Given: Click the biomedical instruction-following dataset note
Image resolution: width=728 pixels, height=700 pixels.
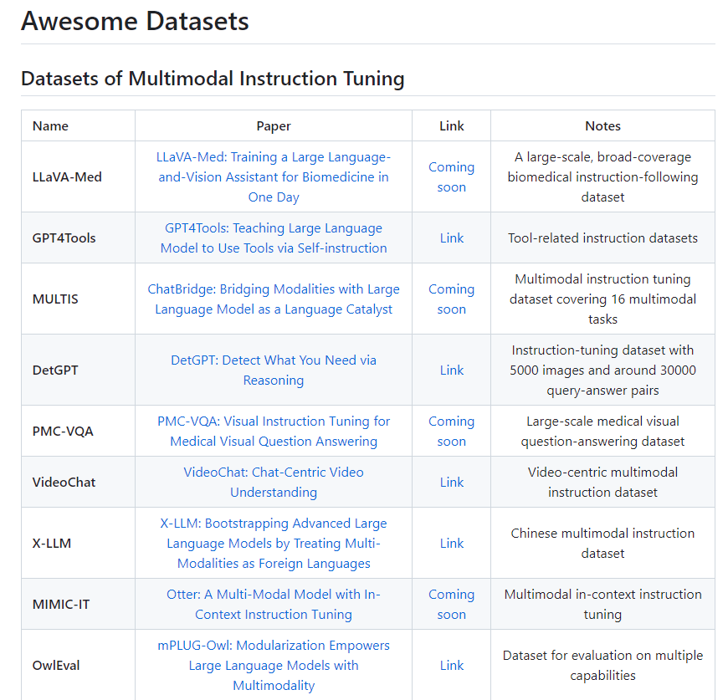Looking at the screenshot, I should coord(602,176).
